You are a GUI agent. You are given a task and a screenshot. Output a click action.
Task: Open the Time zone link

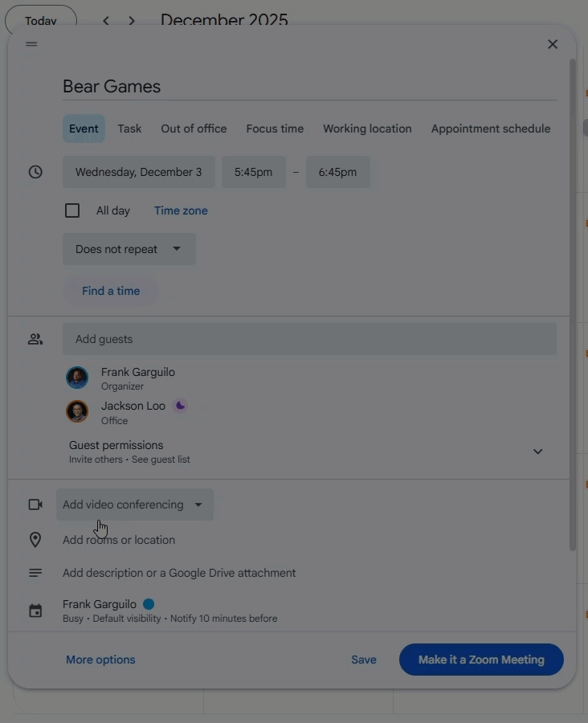pos(181,210)
